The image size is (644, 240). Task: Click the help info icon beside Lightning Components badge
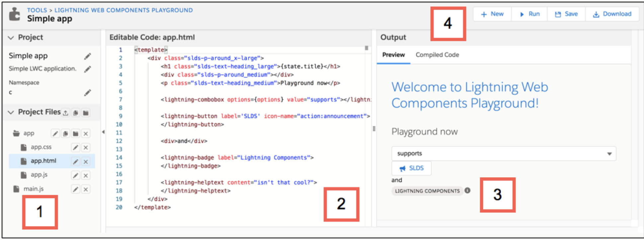(467, 190)
